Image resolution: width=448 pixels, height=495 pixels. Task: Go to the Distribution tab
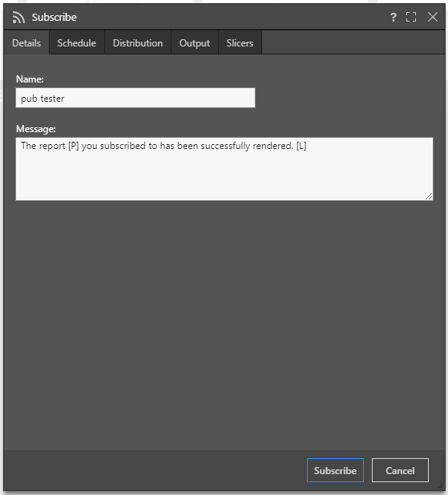coord(138,42)
